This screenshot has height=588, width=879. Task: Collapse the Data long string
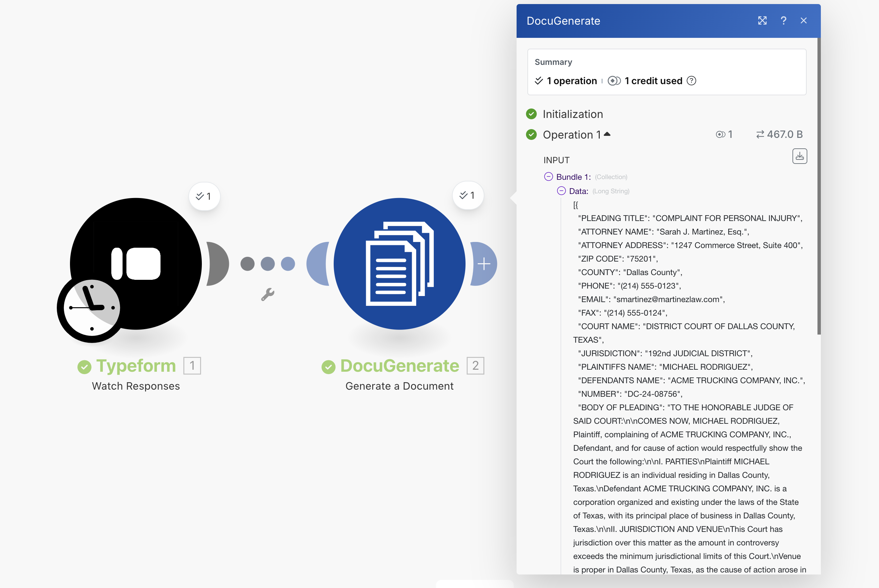(x=561, y=191)
